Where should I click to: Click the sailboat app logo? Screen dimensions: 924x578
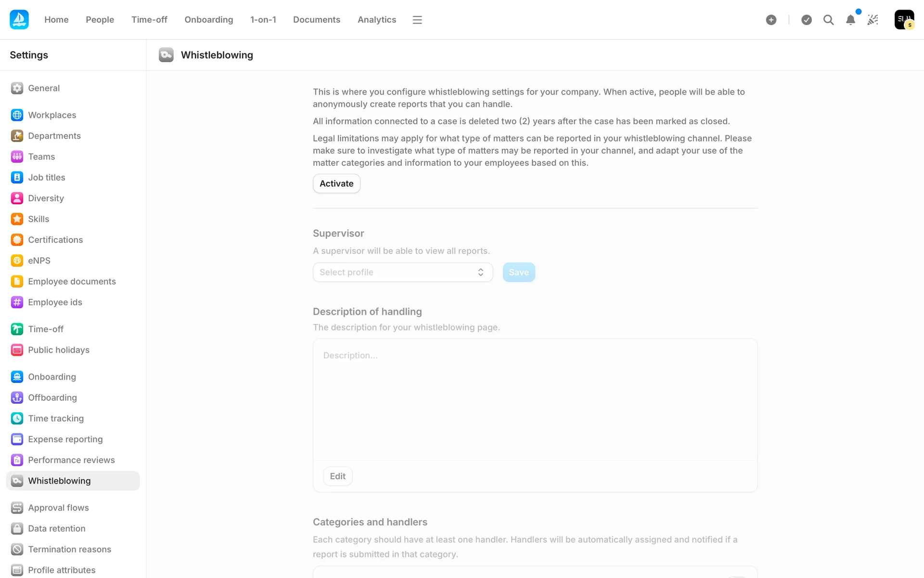[x=19, y=20]
